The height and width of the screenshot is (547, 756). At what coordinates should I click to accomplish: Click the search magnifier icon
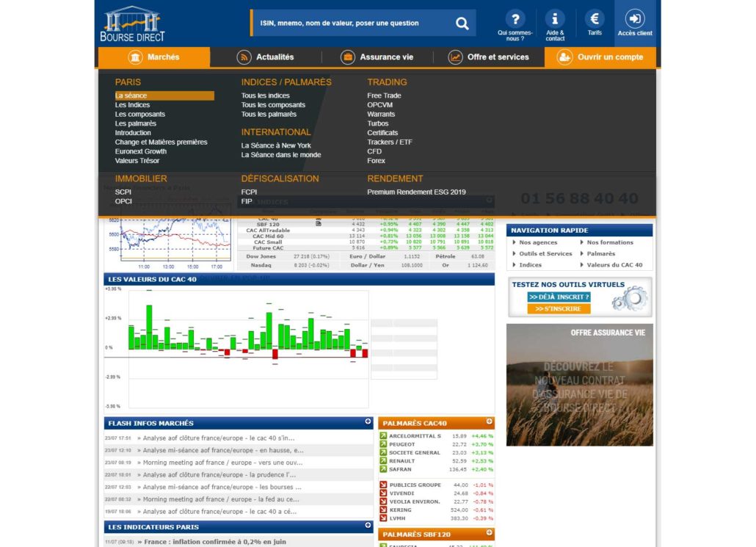tap(462, 23)
